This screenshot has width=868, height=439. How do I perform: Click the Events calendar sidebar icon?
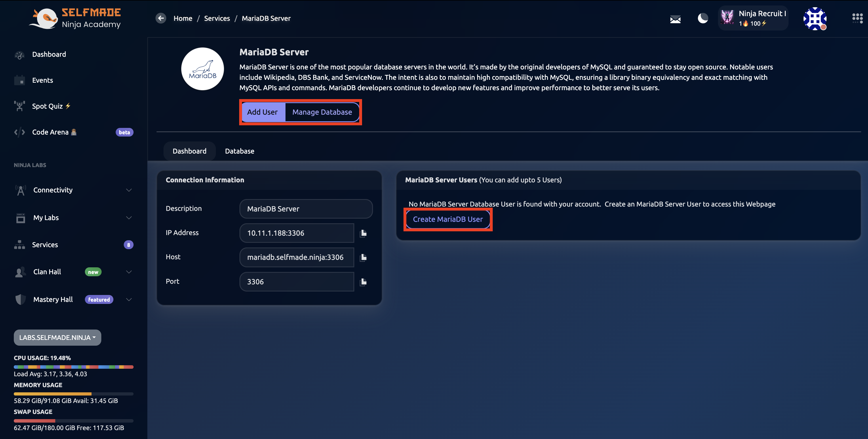[20, 80]
